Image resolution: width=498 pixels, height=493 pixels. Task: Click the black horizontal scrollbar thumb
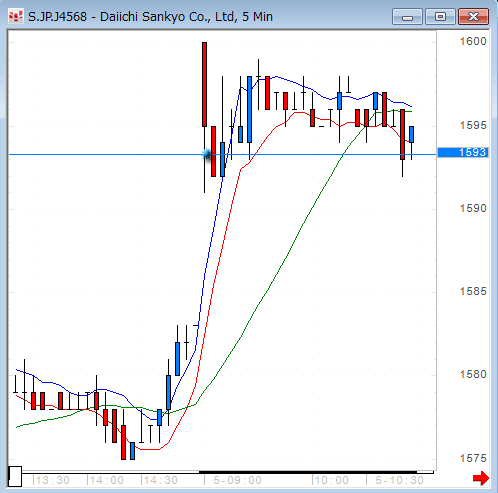coord(308,472)
